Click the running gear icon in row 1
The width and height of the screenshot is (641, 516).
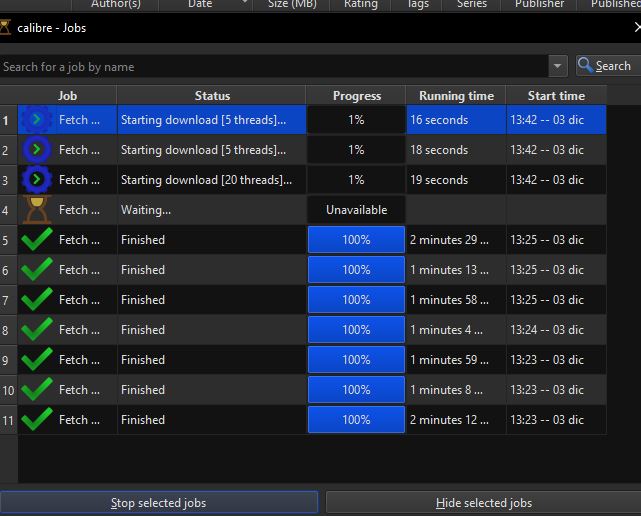coord(36,120)
